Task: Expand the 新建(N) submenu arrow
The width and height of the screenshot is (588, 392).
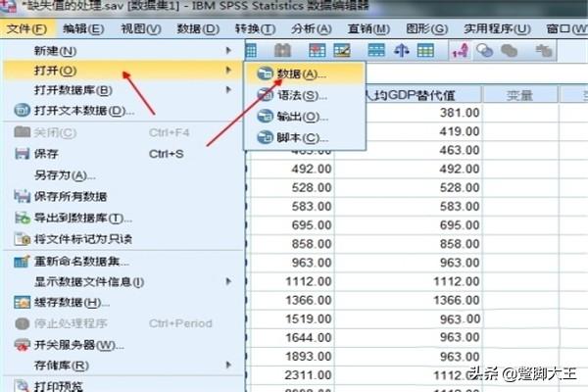Action: (x=228, y=50)
